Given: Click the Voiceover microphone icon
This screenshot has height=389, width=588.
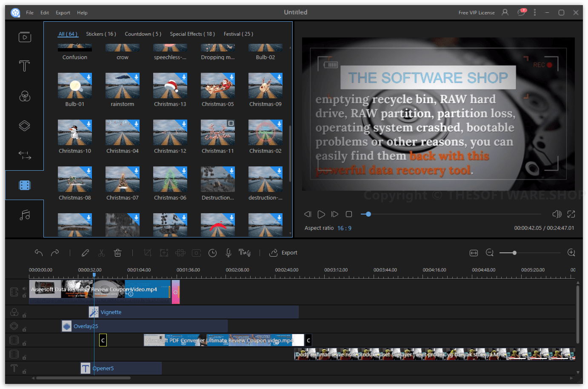Looking at the screenshot, I should click(x=228, y=253).
